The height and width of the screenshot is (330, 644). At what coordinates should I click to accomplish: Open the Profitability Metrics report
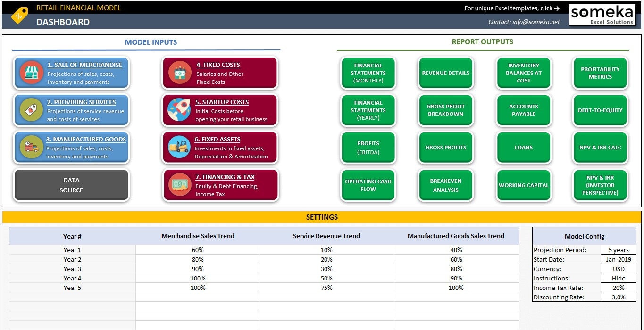point(600,73)
